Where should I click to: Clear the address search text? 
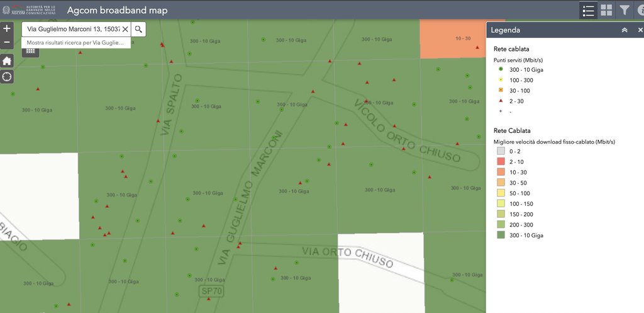pyautogui.click(x=125, y=29)
